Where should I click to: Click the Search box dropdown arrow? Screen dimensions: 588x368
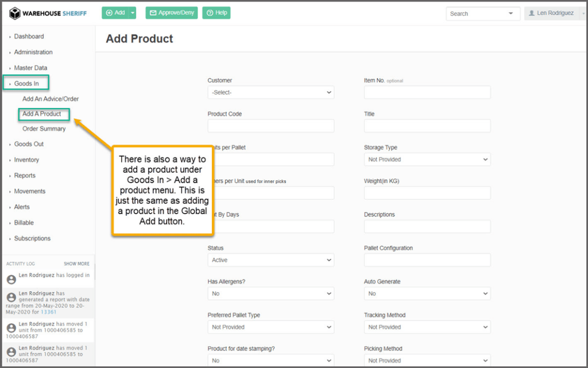click(x=510, y=14)
